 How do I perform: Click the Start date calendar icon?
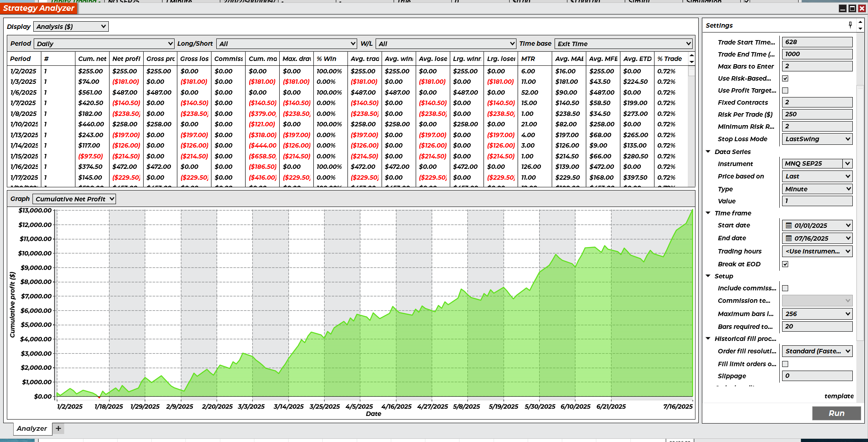(789, 225)
